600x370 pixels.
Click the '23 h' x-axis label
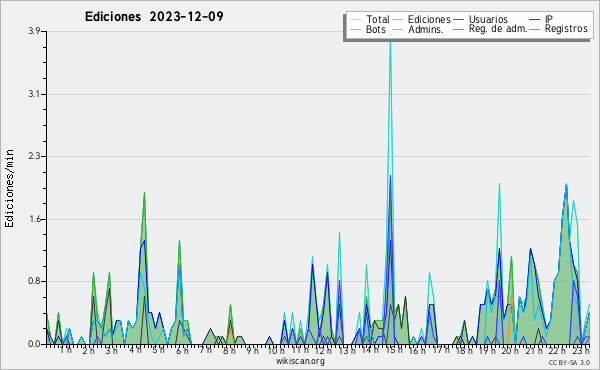coord(581,350)
